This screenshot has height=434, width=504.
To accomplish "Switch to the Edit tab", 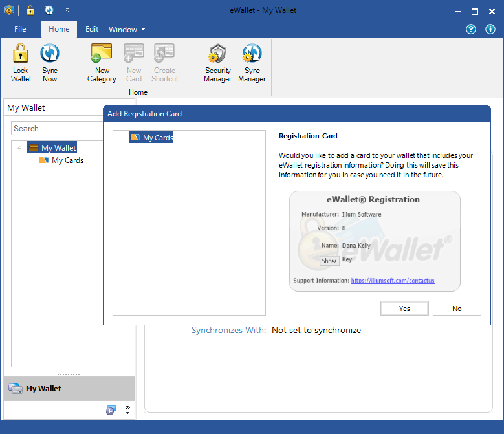I will [92, 29].
